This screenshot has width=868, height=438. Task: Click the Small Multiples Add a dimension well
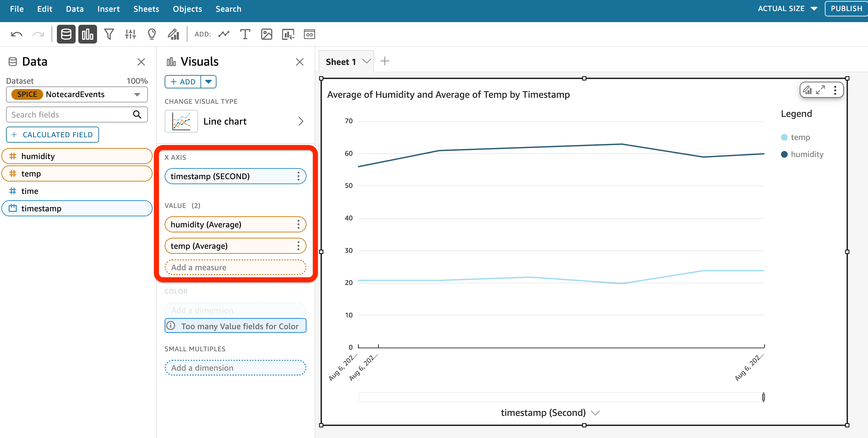tap(235, 368)
